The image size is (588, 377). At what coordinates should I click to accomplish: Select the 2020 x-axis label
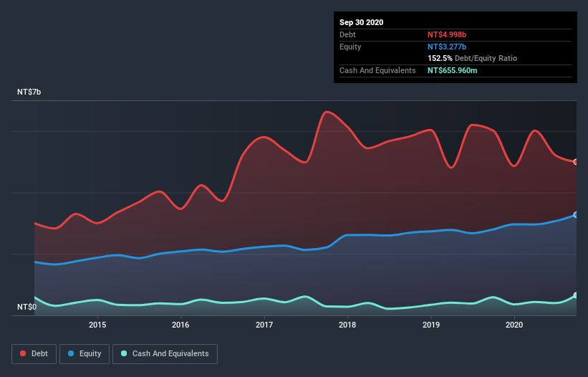(x=514, y=325)
